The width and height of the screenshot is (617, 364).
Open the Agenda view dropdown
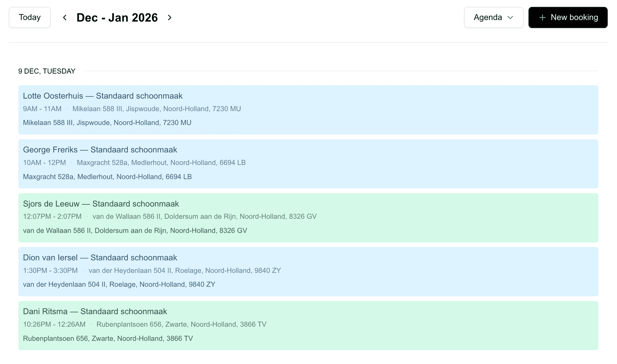click(493, 17)
